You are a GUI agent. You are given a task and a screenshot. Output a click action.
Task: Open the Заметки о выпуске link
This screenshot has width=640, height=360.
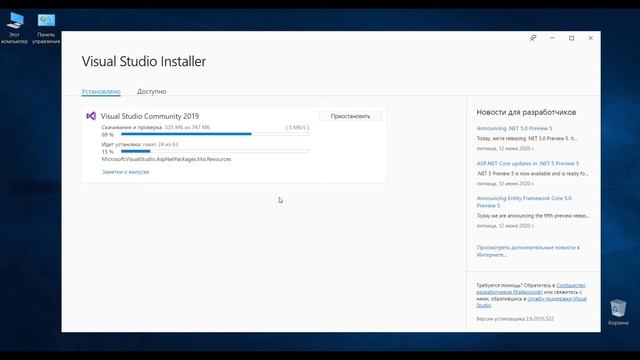click(125, 172)
